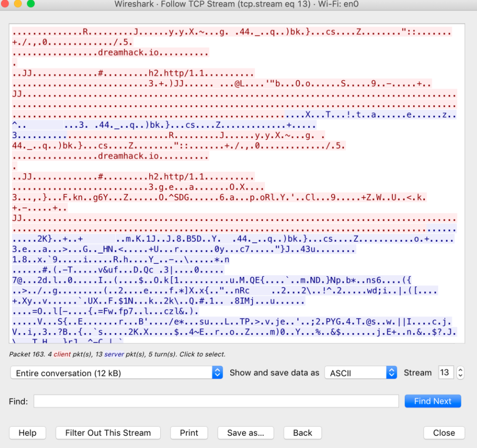Click the Back button
Screen dimensions: 477x448
click(302, 433)
